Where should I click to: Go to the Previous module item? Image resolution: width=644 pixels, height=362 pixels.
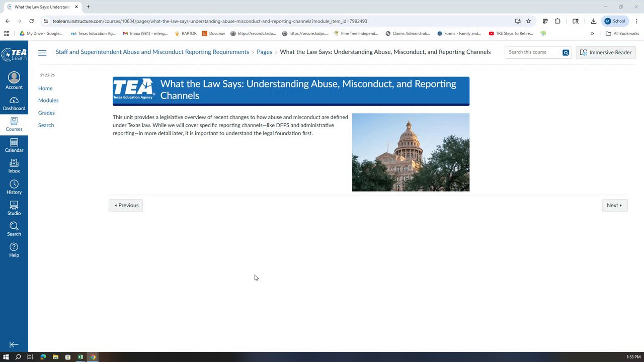[126, 205]
